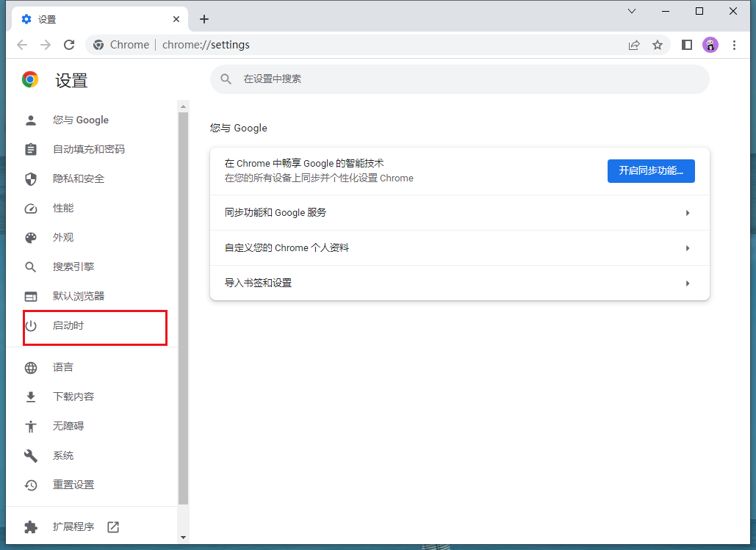The image size is (756, 550).
Task: Close the 设置 tab
Action: tap(176, 19)
